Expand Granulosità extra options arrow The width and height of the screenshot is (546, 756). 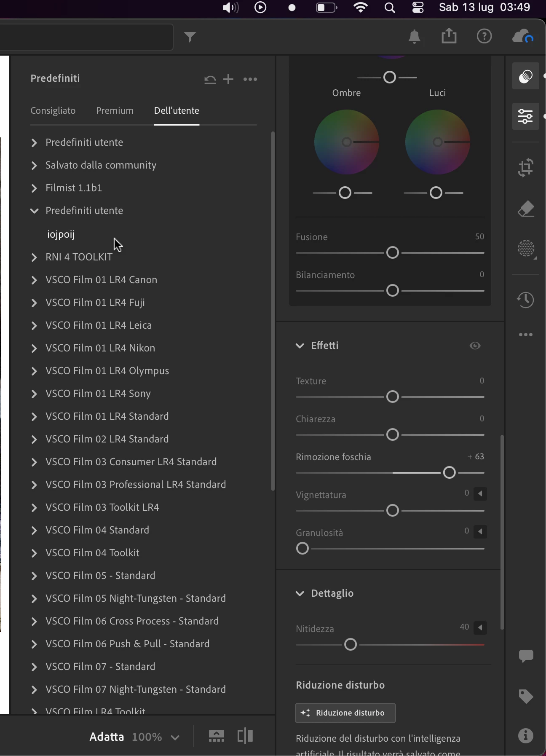point(480,531)
